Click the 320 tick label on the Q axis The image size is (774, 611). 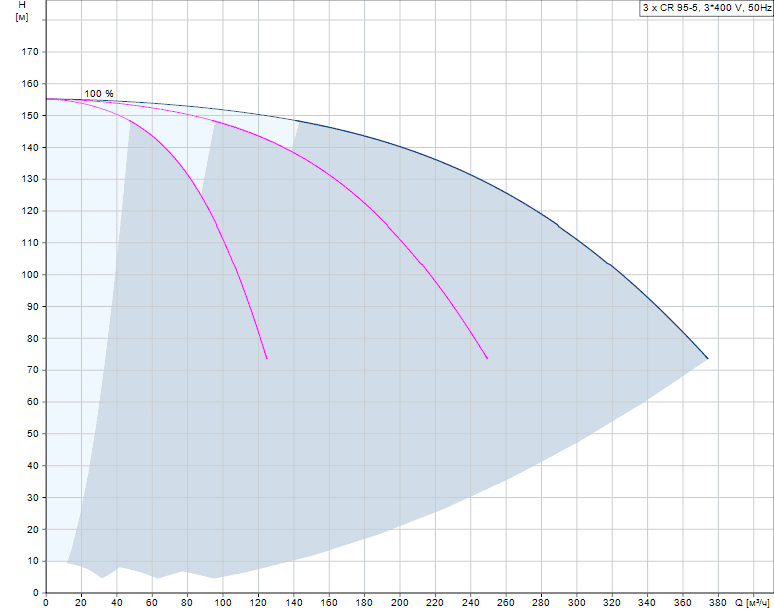click(x=612, y=603)
